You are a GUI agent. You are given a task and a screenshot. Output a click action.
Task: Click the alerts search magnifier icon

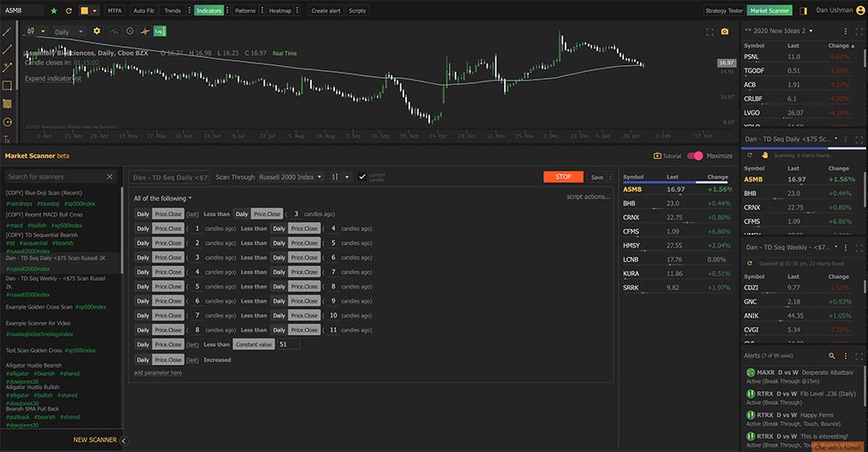[831, 355]
